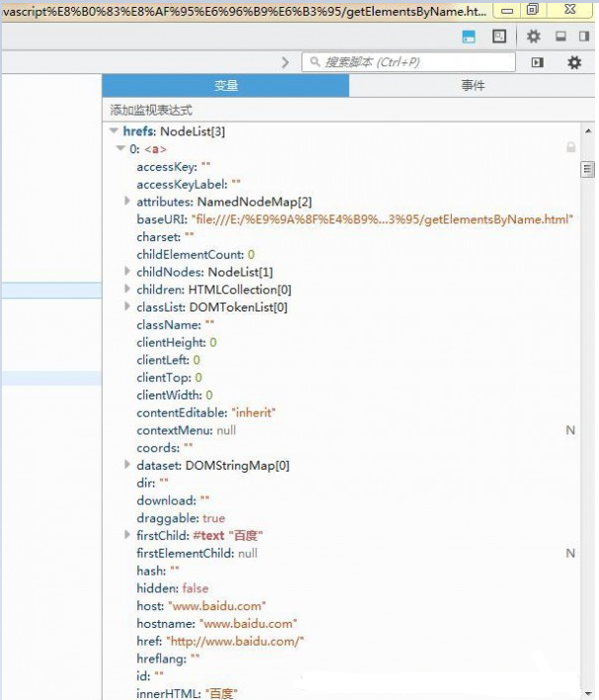The height and width of the screenshot is (700, 599).
Task: Click 添加监视表达式 to add watch
Action: point(151,110)
